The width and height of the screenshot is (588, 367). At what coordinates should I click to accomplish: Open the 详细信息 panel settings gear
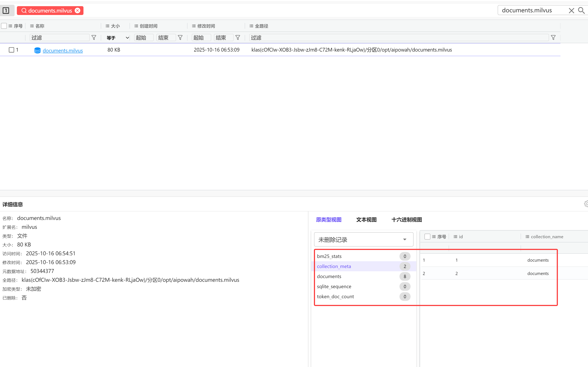pos(586,204)
